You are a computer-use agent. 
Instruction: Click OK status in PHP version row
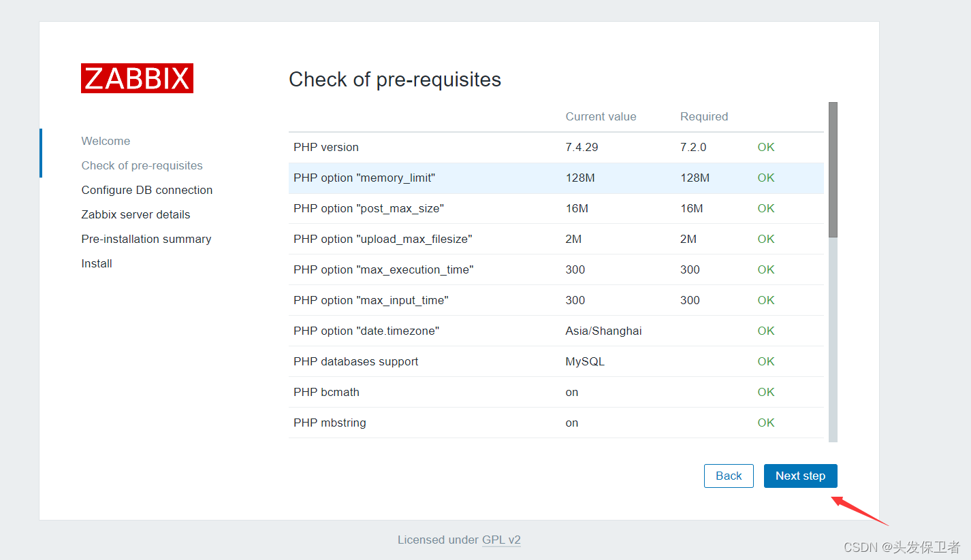click(766, 147)
